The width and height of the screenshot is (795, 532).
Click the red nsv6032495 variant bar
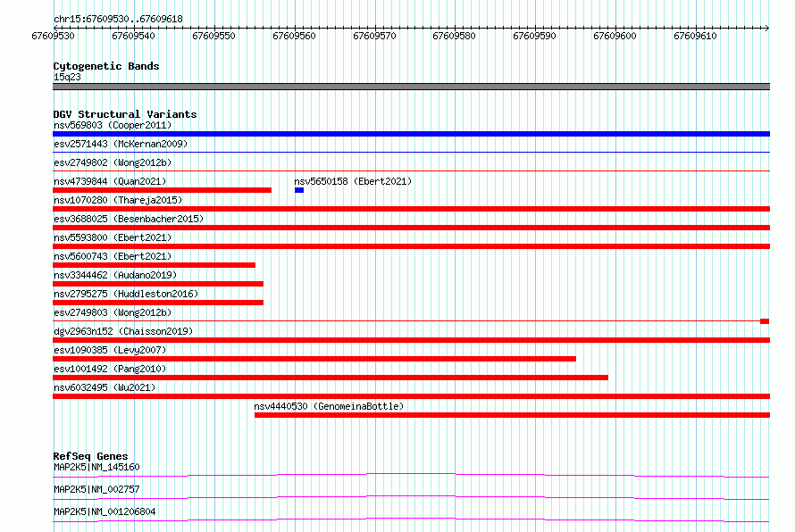click(411, 396)
